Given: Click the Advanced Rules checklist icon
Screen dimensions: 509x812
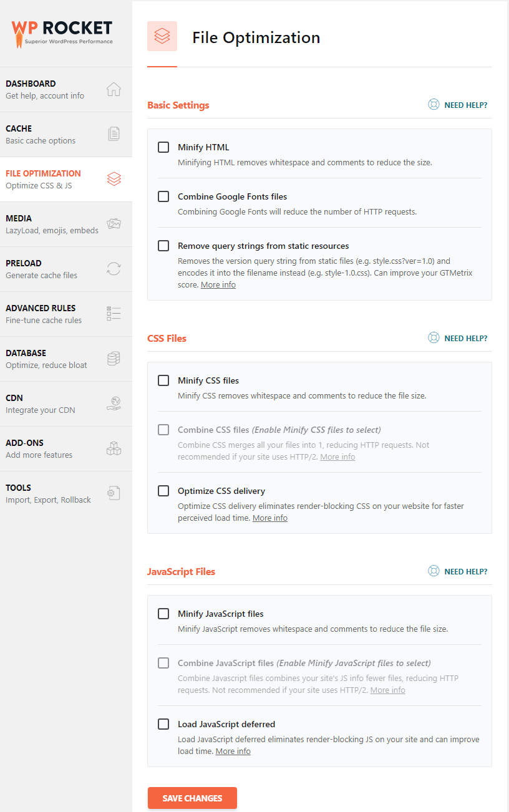Looking at the screenshot, I should (114, 314).
